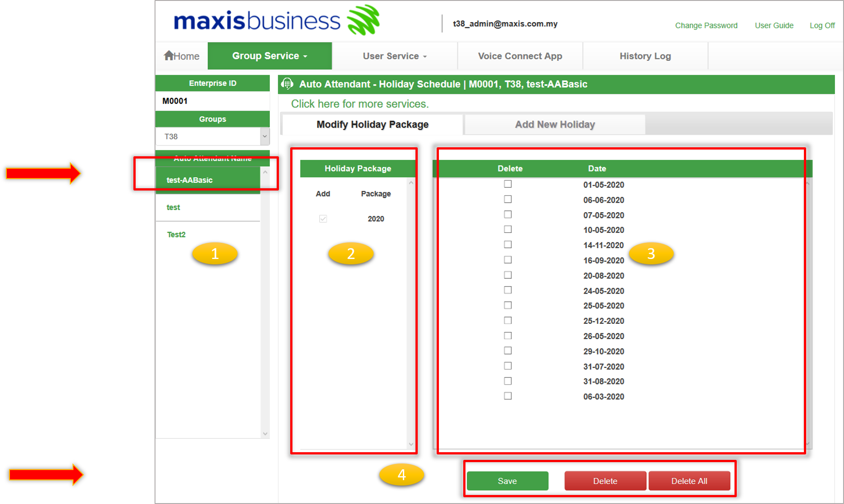The image size is (844, 504).
Task: Click the Auto Attendant phone icon
Action: point(287,84)
